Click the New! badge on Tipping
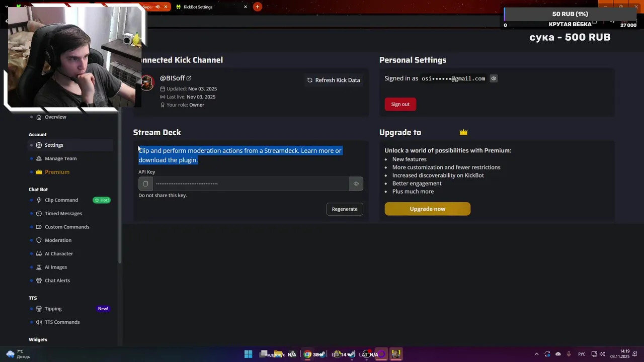This screenshot has width=644, height=362. coord(103,309)
